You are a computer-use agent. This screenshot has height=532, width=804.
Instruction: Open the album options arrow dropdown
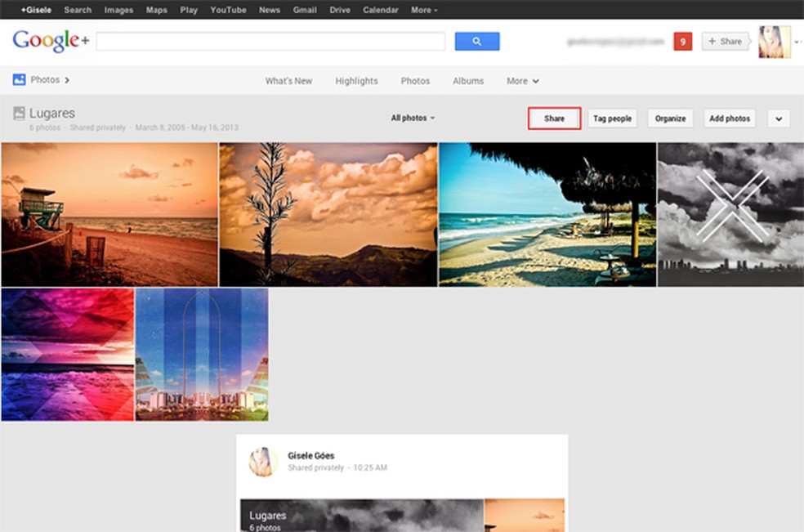point(779,118)
